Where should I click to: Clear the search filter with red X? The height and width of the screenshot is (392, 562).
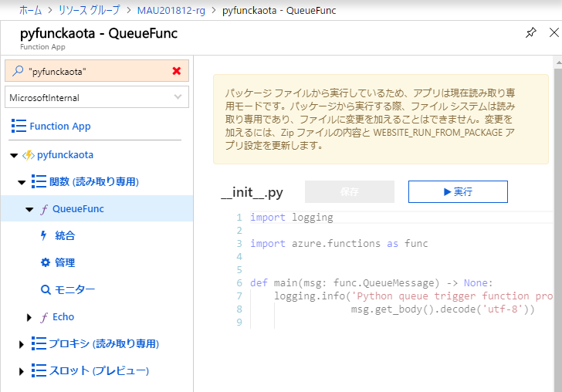point(176,71)
